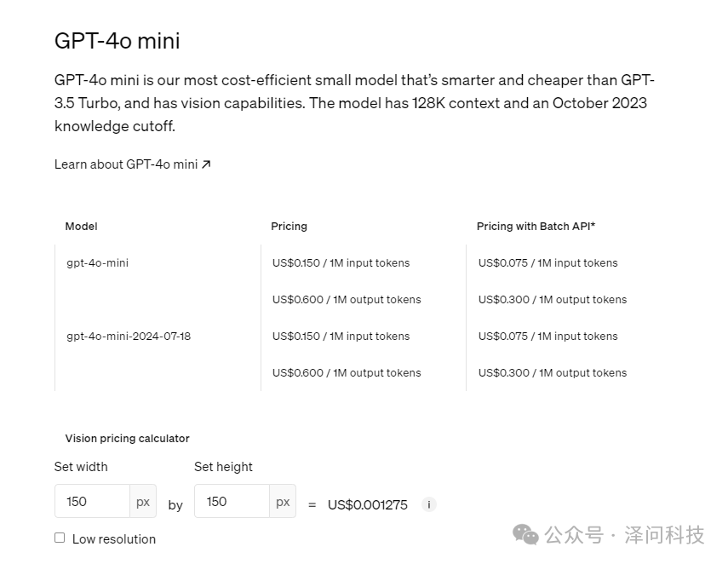Image resolution: width=728 pixels, height=564 pixels.
Task: Focus the Set width input field
Action: click(92, 502)
